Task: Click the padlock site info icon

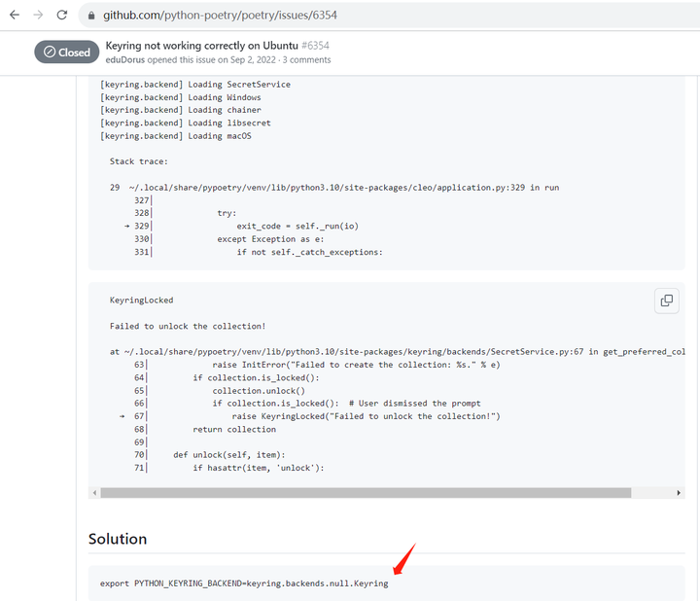Action: (91, 16)
